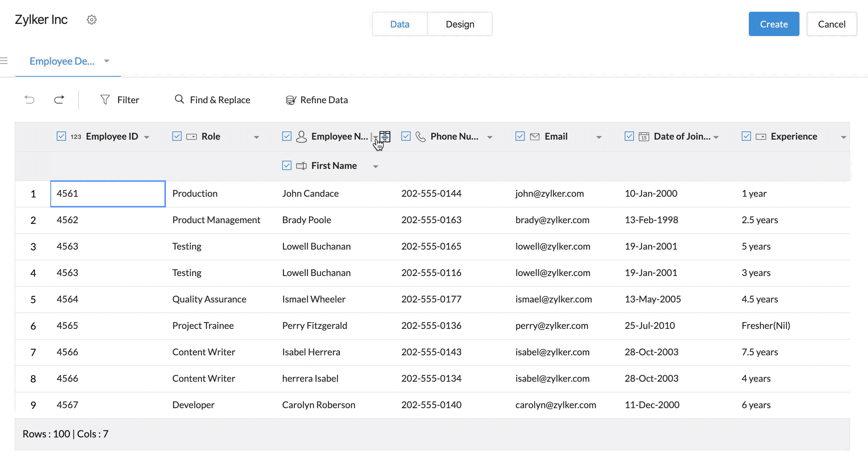Click the blue Create button
868x466 pixels.
click(773, 24)
